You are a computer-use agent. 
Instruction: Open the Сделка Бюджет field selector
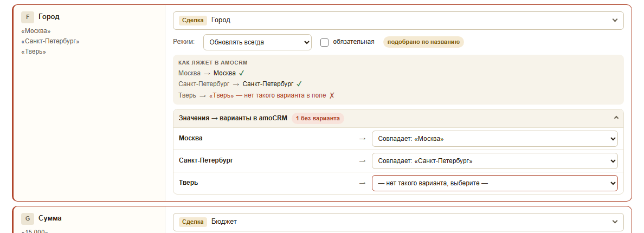(398, 222)
